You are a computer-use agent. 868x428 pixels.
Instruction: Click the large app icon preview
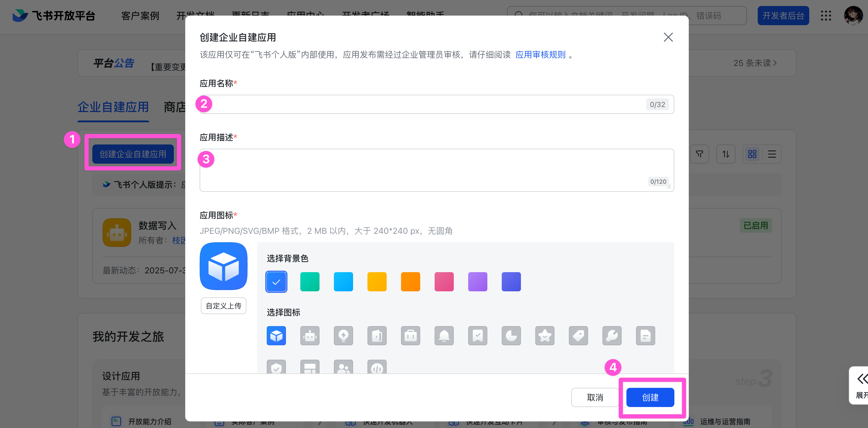(x=223, y=266)
